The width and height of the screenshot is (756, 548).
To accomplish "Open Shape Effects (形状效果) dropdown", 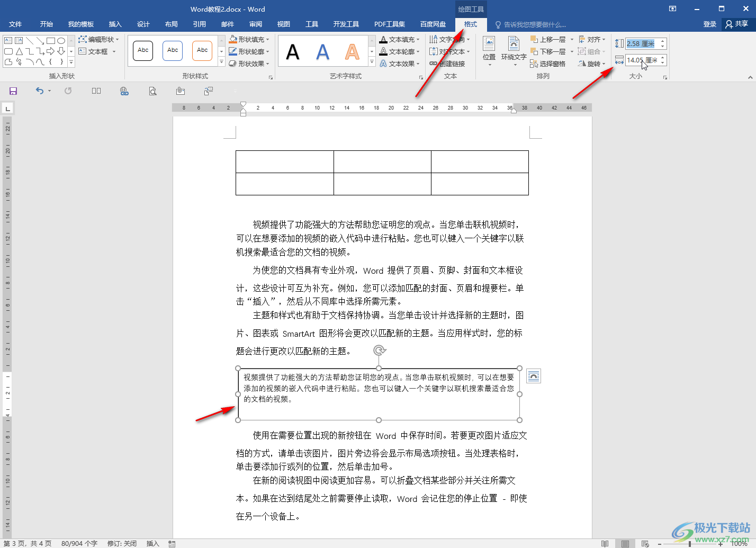I will coord(249,64).
